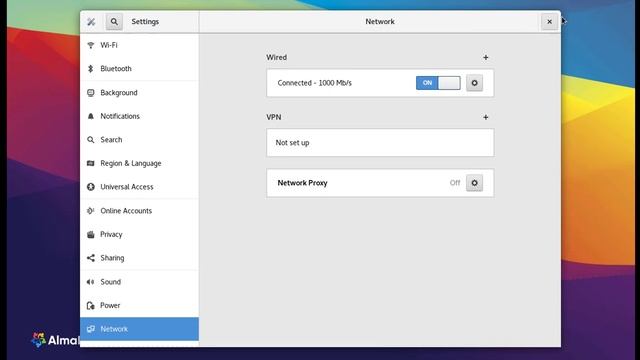Screen dimensions: 640x360
Task: Click the Region & Language flag icon
Action: [x=91, y=163]
